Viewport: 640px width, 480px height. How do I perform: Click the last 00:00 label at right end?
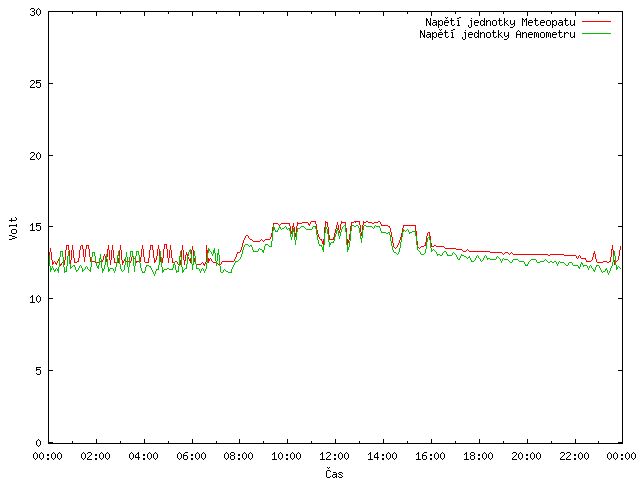622,456
